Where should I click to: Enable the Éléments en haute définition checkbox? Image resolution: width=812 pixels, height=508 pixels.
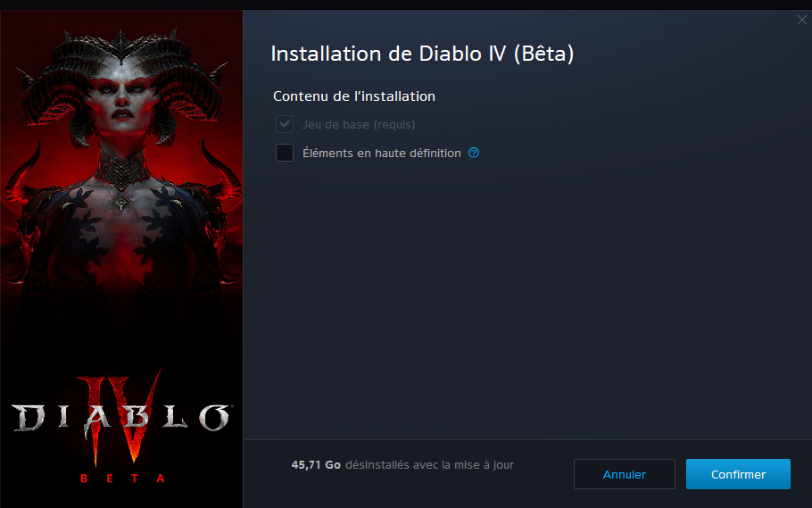[x=285, y=153]
